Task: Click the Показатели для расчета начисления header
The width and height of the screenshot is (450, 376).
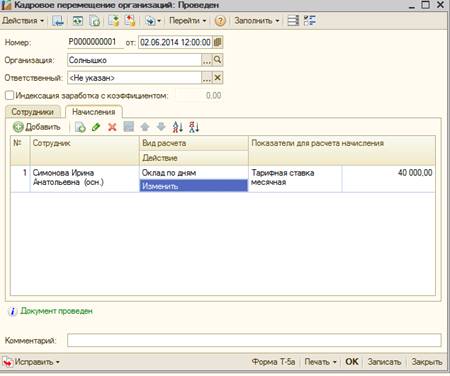Action: (x=342, y=150)
